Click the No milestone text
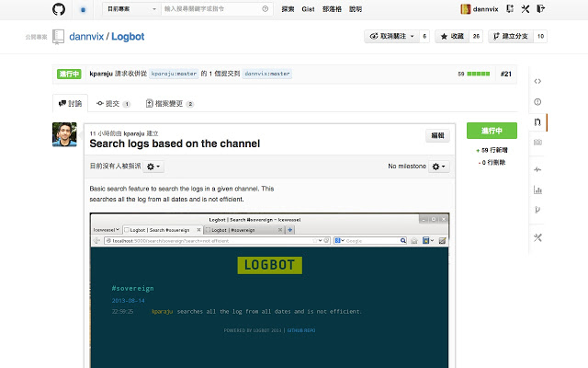The width and height of the screenshot is (588, 368). tap(407, 166)
